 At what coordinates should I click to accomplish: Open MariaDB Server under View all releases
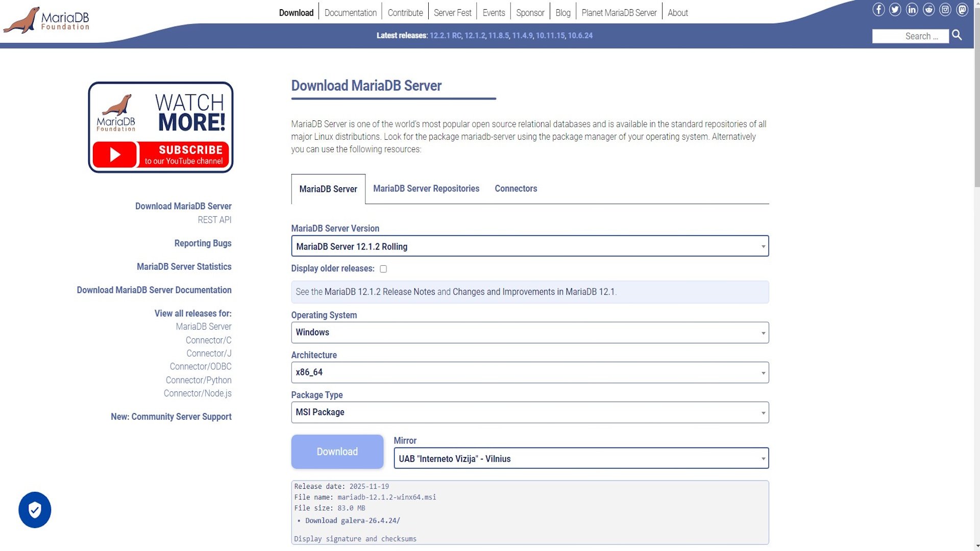click(204, 327)
